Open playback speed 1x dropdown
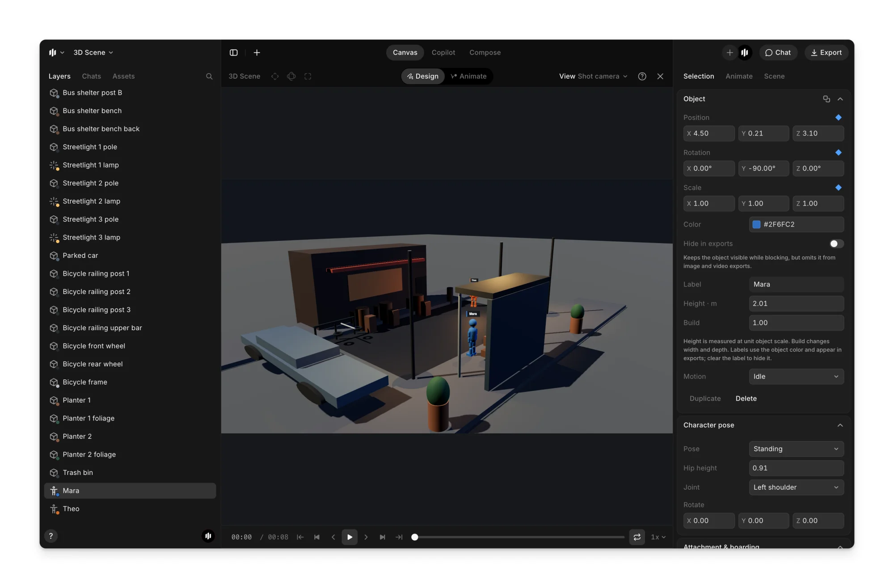 point(658,537)
